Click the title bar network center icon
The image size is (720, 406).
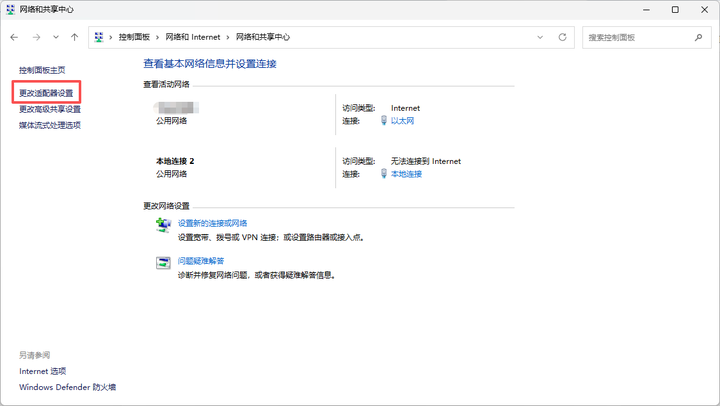pyautogui.click(x=10, y=9)
